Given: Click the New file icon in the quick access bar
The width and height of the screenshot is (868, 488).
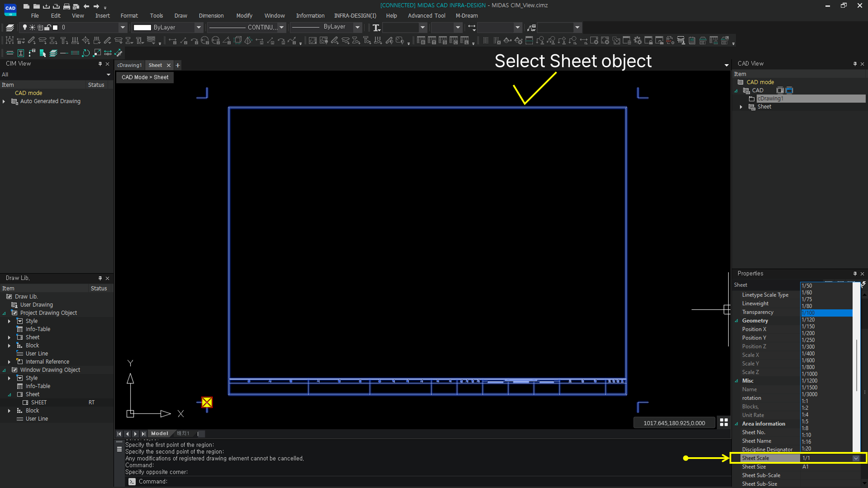Looking at the screenshot, I should pos(26,6).
